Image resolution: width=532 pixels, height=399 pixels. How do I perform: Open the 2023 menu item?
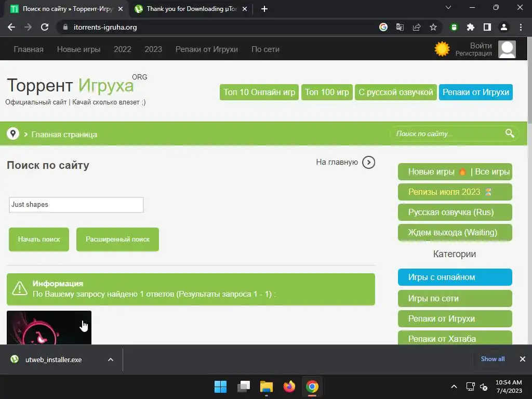153,49
